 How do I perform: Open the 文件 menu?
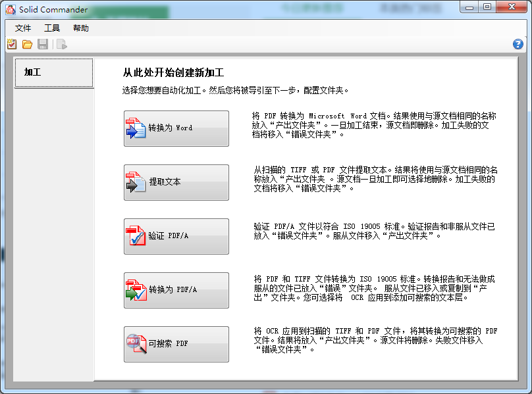pyautogui.click(x=23, y=28)
